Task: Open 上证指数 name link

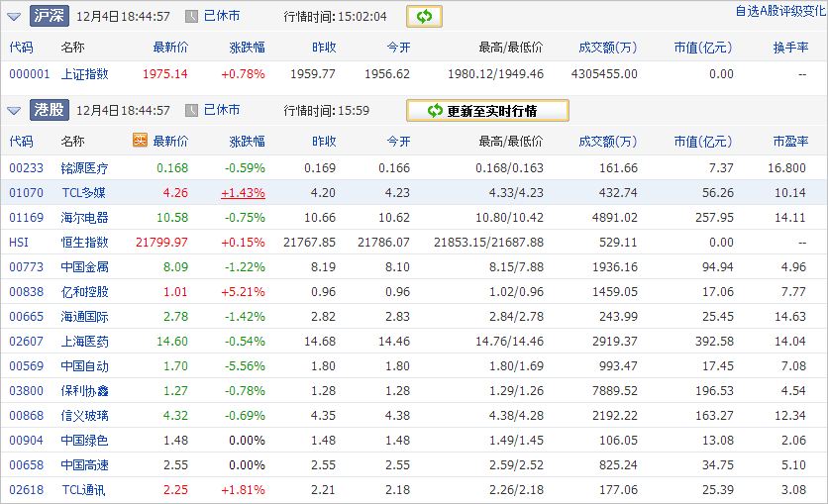Action: 84,74
